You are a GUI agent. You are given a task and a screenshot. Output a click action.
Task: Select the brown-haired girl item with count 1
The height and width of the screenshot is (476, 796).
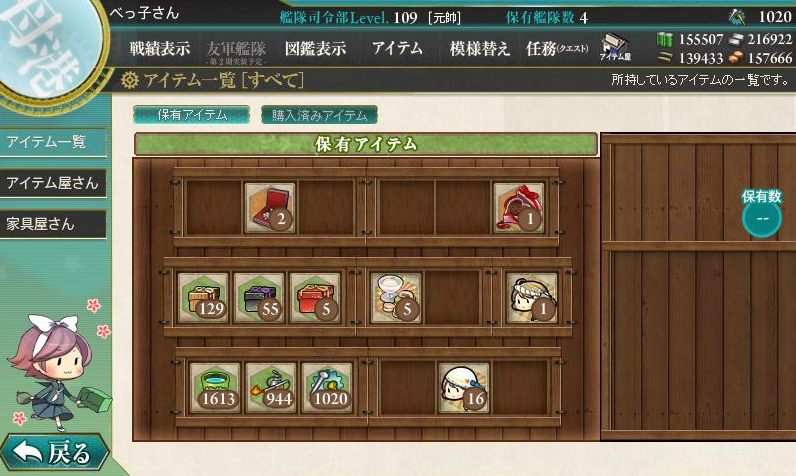[x=532, y=298]
